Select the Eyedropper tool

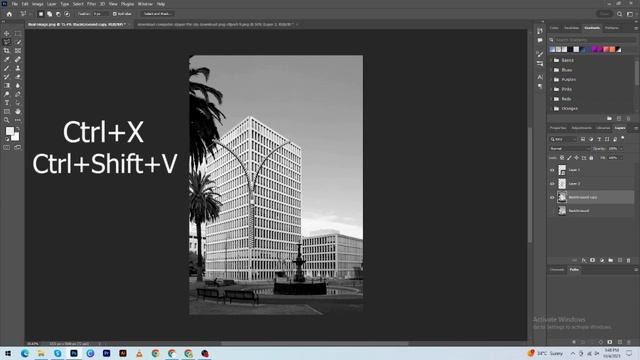tap(7, 60)
